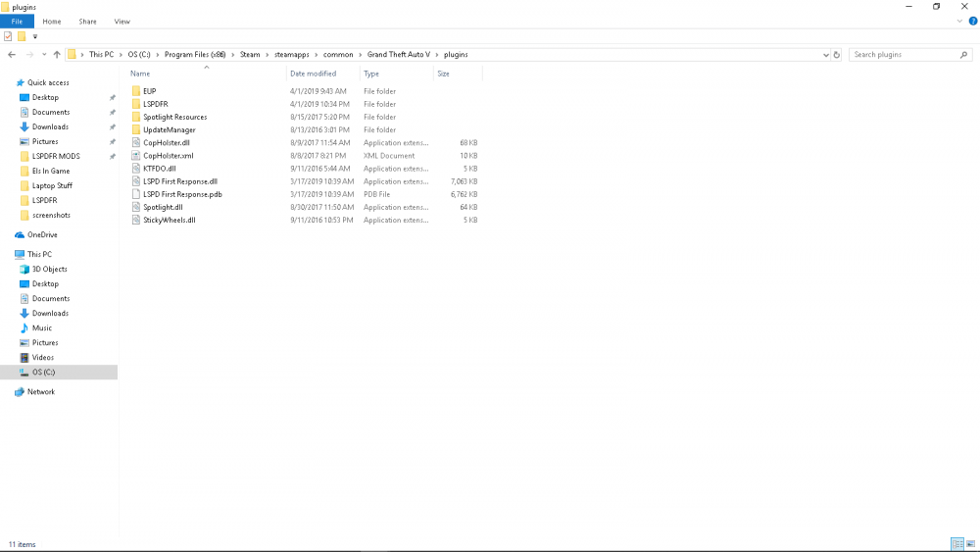Image resolution: width=980 pixels, height=552 pixels.
Task: Click the New folder quick access toolbar icon
Action: tap(22, 36)
